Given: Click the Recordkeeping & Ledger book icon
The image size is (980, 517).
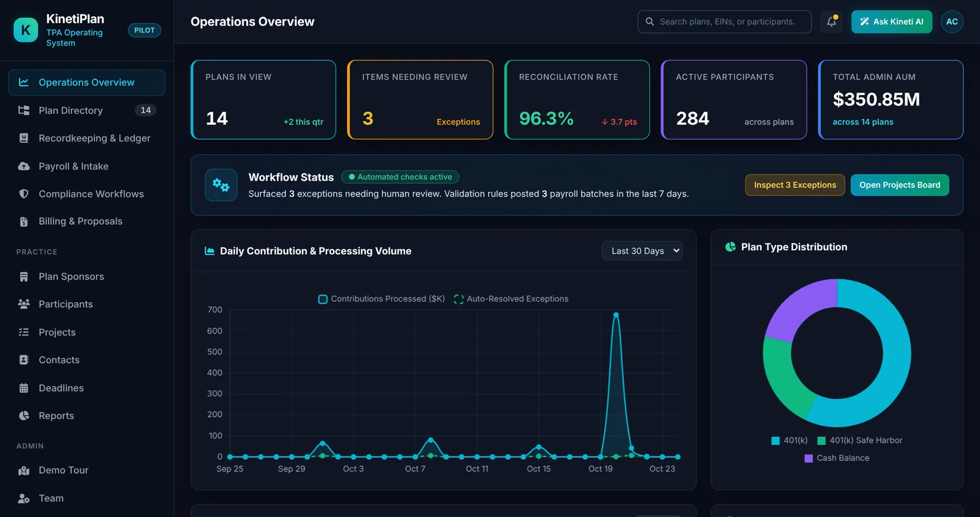Looking at the screenshot, I should point(24,138).
